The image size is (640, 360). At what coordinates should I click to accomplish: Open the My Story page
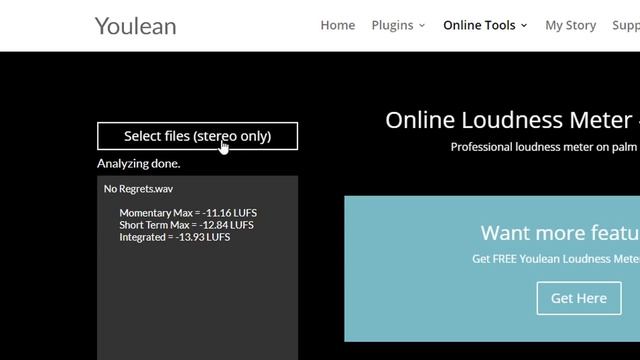coord(571,25)
